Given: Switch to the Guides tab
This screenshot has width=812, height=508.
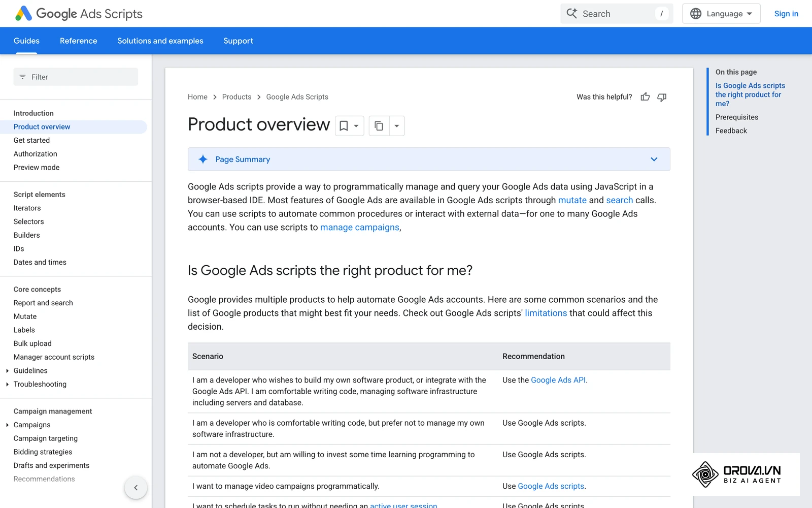Looking at the screenshot, I should click(x=26, y=41).
